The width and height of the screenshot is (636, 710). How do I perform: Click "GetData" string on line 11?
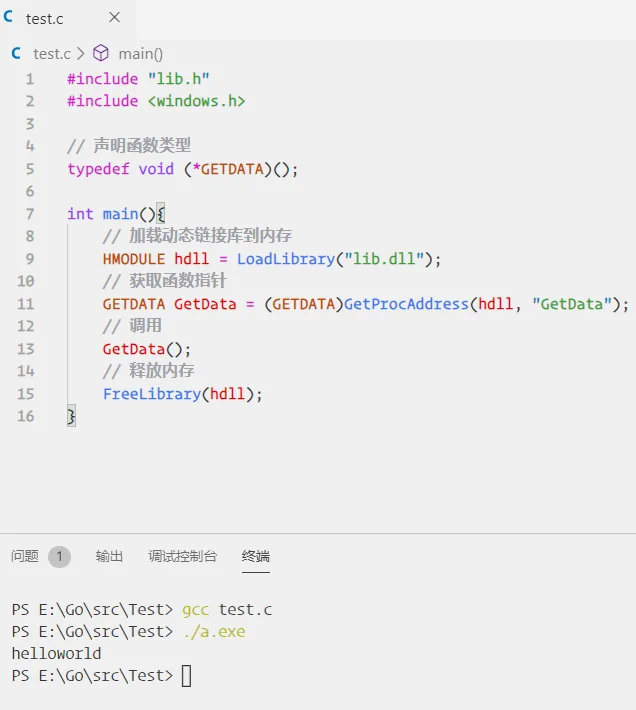[x=572, y=304]
